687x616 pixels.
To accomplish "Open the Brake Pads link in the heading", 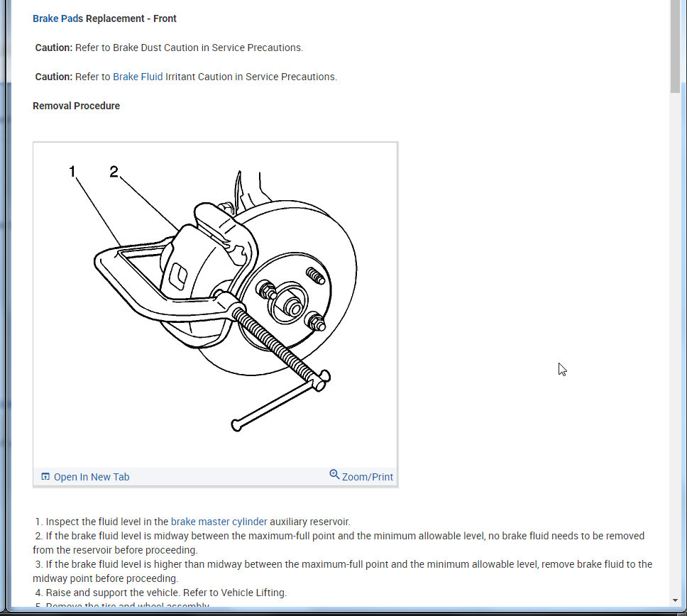I will 57,18.
